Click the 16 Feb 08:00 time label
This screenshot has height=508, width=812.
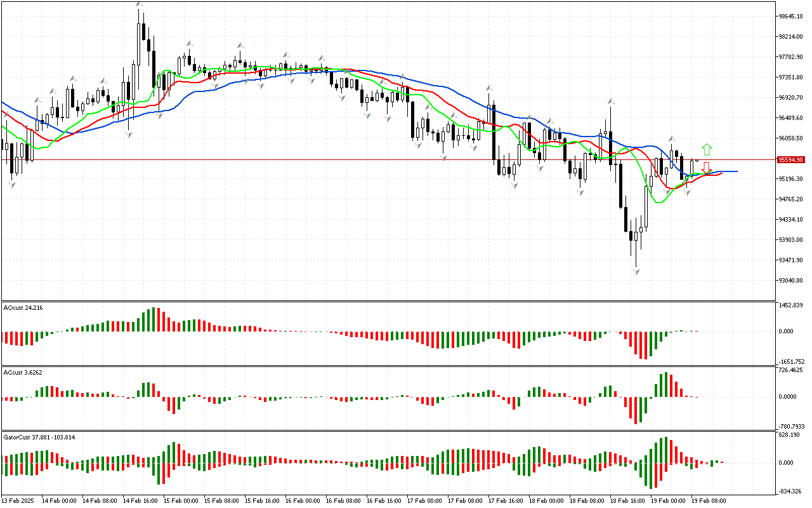343,501
